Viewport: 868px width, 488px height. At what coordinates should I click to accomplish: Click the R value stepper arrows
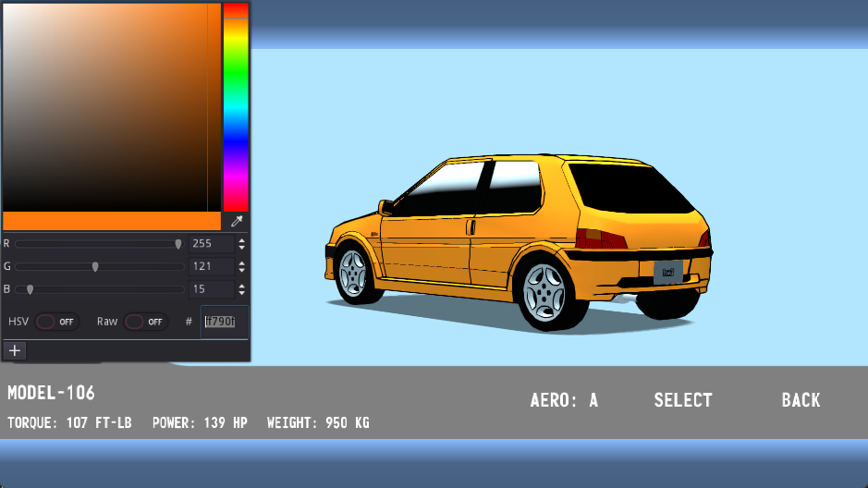pos(241,244)
